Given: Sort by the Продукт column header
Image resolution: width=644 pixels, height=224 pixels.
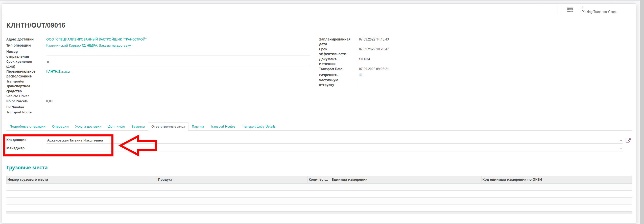Looking at the screenshot, I should coord(165,180).
